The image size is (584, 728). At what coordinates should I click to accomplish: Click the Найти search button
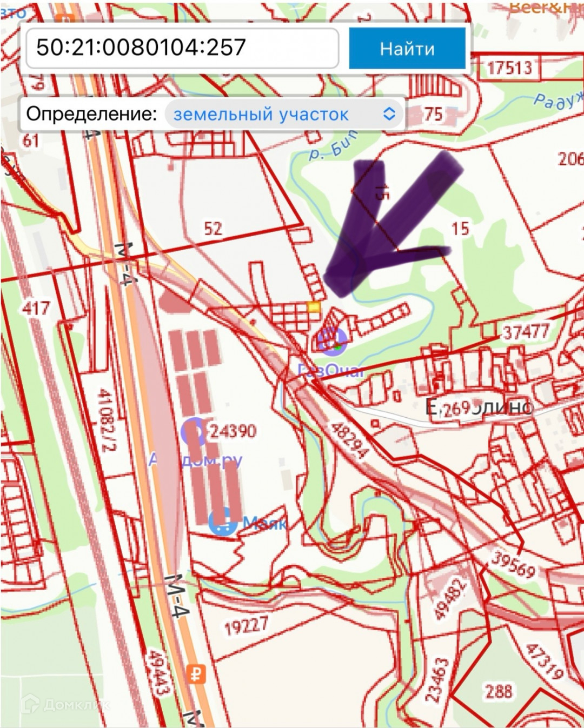[x=407, y=48]
